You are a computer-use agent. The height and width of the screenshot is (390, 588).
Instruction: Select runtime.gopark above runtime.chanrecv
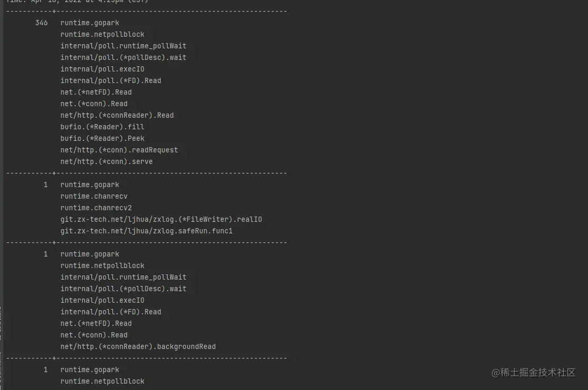coord(89,185)
